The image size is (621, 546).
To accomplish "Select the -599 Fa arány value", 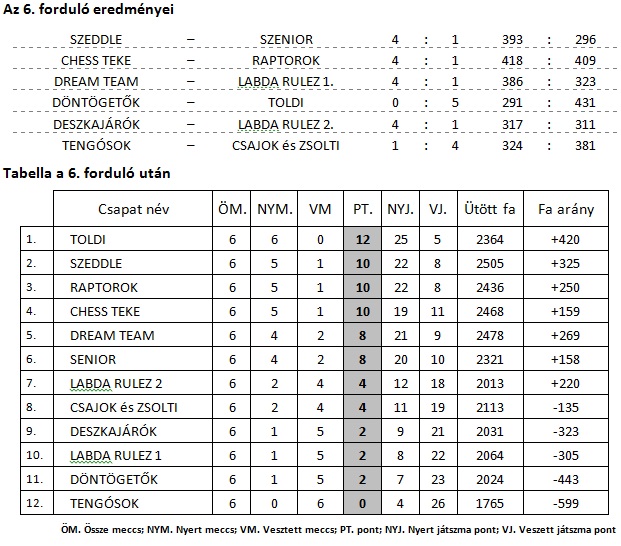I will (x=565, y=503).
